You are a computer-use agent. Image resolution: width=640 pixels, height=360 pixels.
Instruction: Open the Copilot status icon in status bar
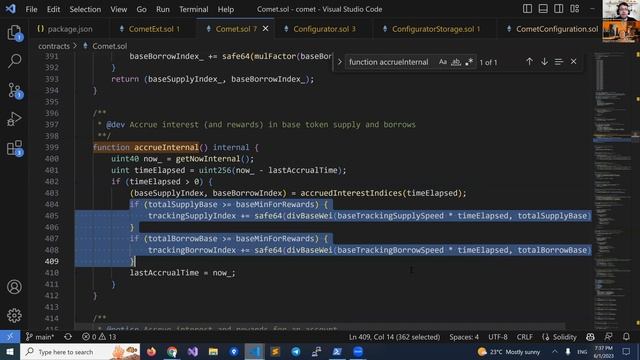point(590,337)
